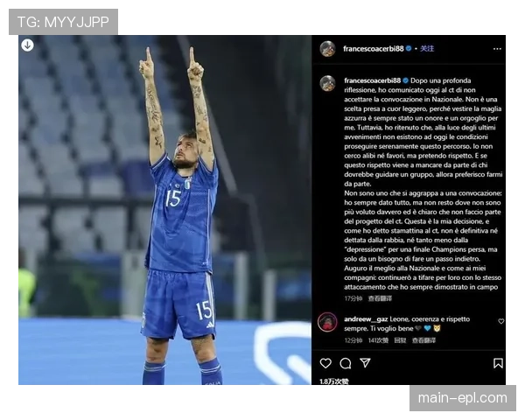The image size is (525, 420).
Task: Click the download arrow icon on photo
Action: [x=27, y=45]
